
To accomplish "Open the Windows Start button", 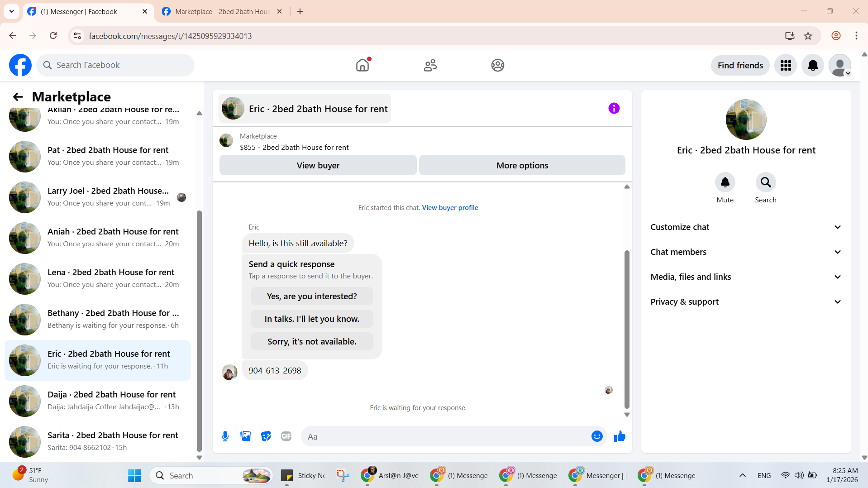I will pos(134,476).
